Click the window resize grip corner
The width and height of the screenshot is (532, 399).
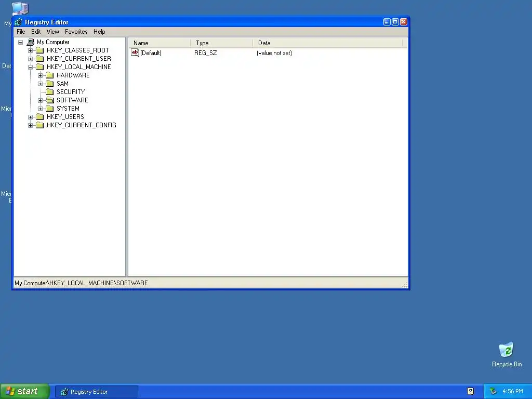404,285
